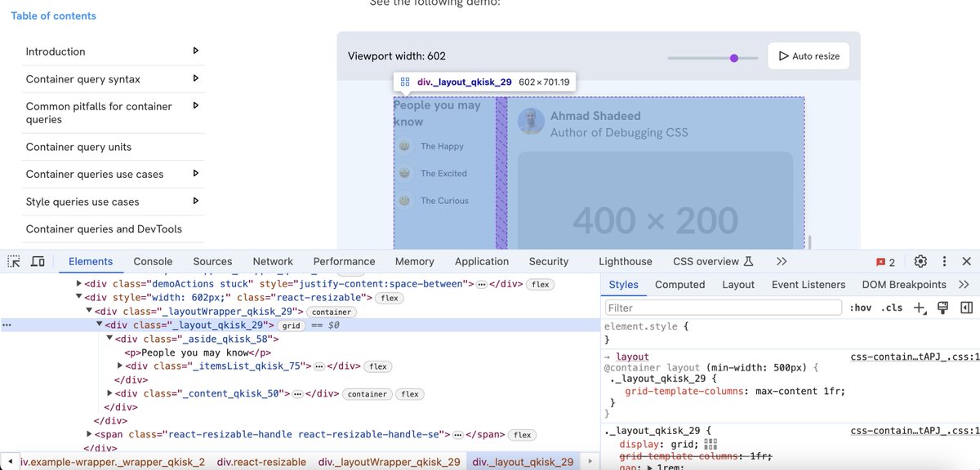Image resolution: width=980 pixels, height=470 pixels.
Task: Click the red error count badge
Action: pyautogui.click(x=885, y=262)
